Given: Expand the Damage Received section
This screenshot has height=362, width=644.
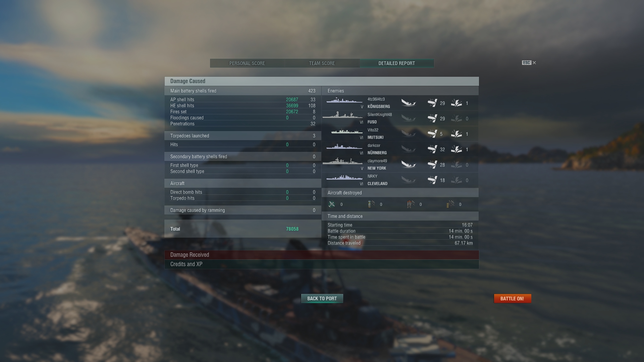Looking at the screenshot, I should 322,255.
